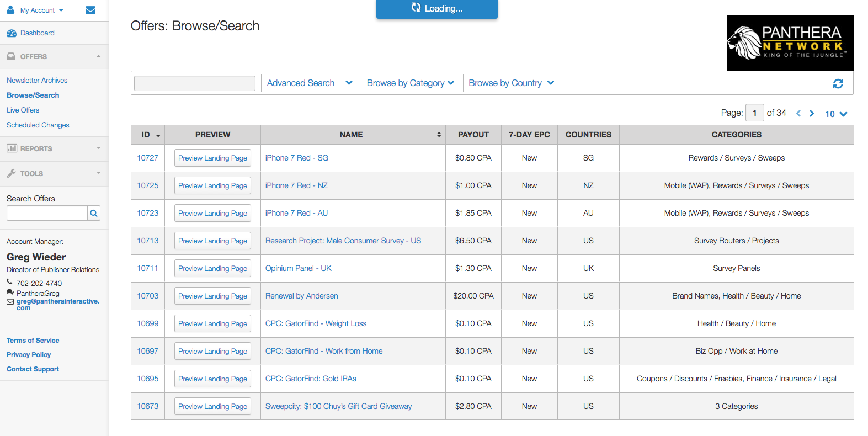Click the main offers search box
868x436 pixels.
[x=195, y=83]
